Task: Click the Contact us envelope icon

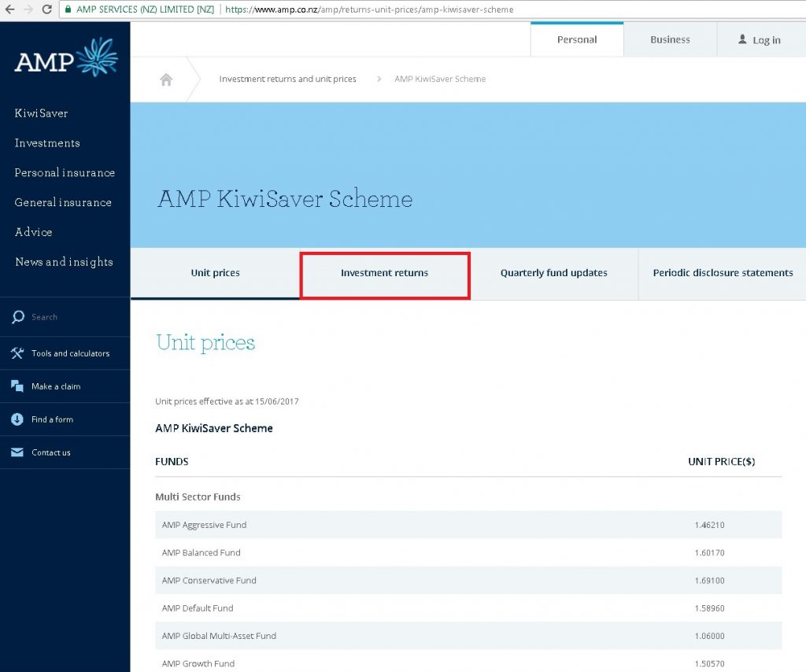Action: click(17, 452)
